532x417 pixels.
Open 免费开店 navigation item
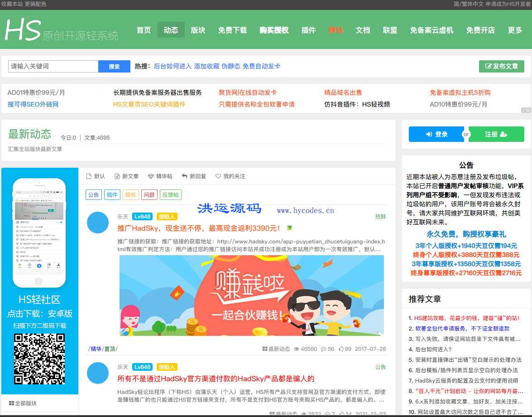pyautogui.click(x=480, y=30)
